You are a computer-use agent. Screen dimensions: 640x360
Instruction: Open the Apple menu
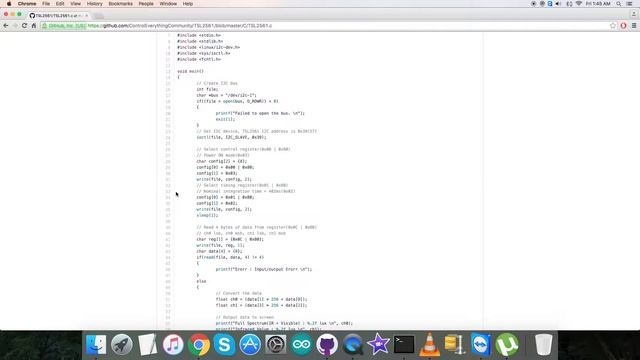pyautogui.click(x=9, y=4)
